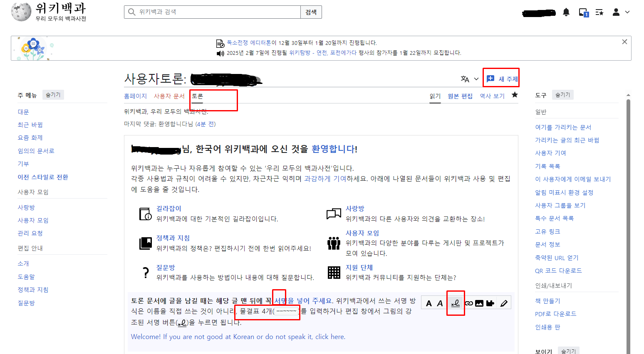Screen dimensions: 644x354
Task: Close the site notice banner
Action: pyautogui.click(x=624, y=42)
